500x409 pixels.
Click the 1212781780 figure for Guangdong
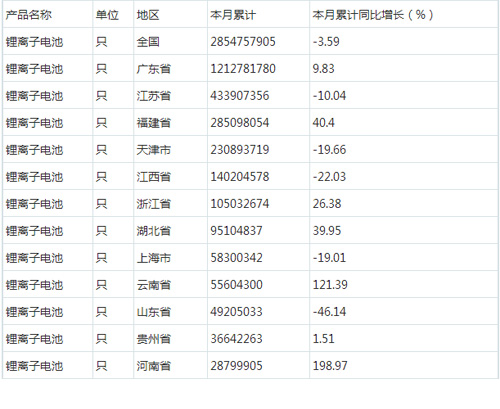(243, 69)
